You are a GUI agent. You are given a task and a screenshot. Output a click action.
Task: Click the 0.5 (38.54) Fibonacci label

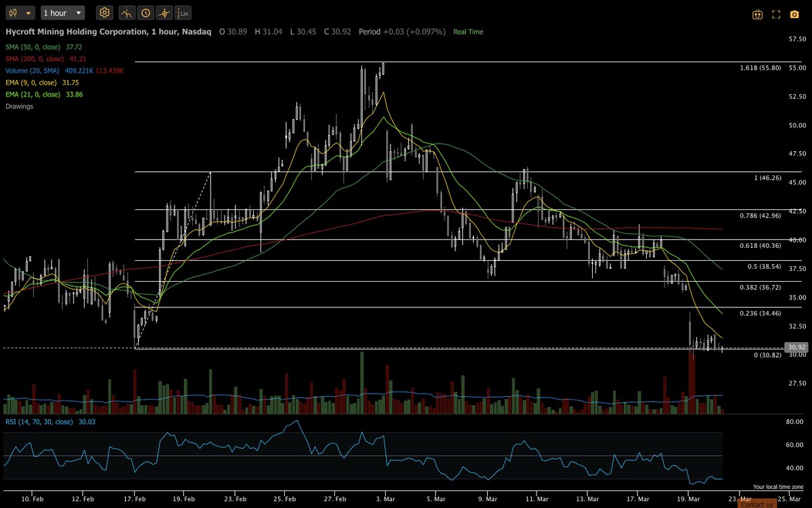764,266
